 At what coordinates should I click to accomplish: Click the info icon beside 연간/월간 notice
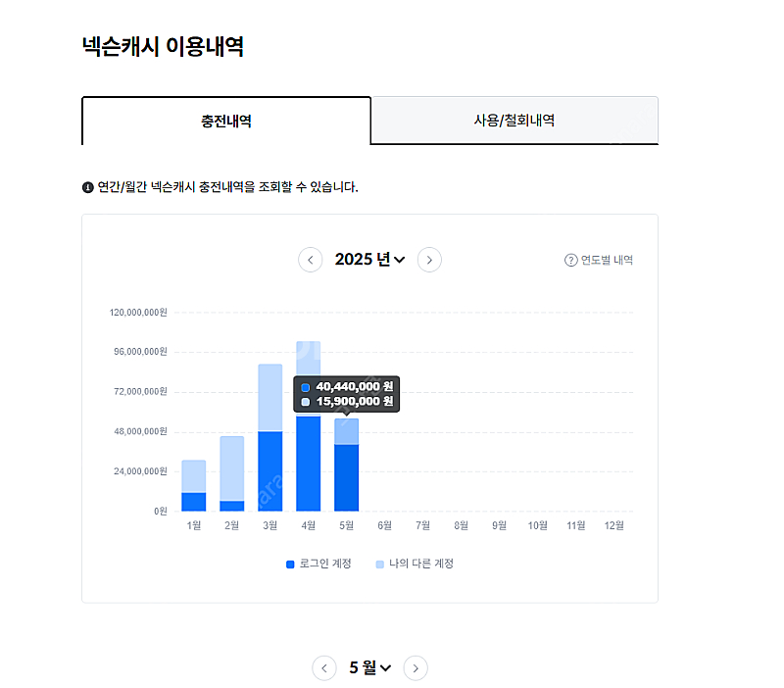[x=88, y=187]
